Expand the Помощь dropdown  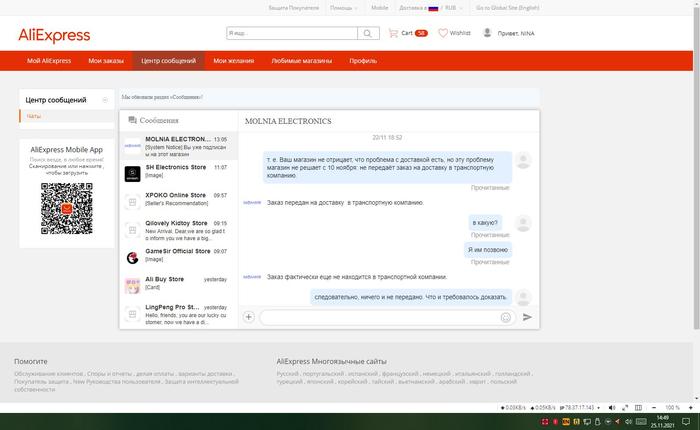pos(343,8)
